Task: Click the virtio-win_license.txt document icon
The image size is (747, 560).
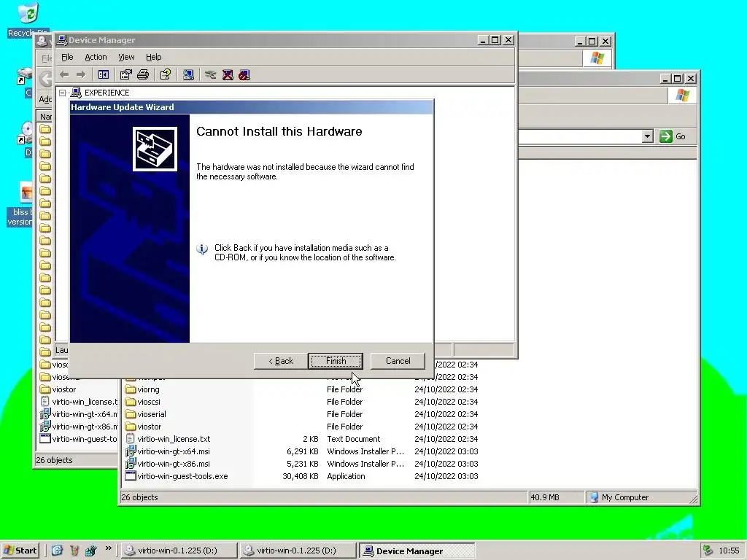Action: click(x=130, y=439)
